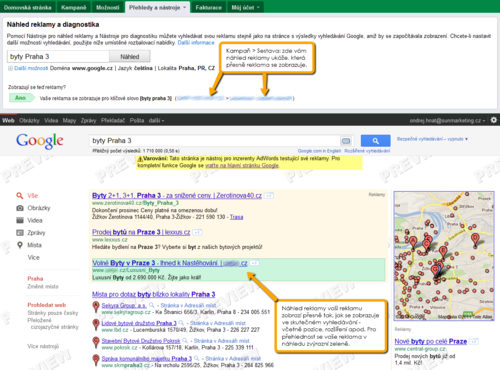Open the Možnosti tab
Image resolution: width=500 pixels, height=370 pixels.
(108, 7)
